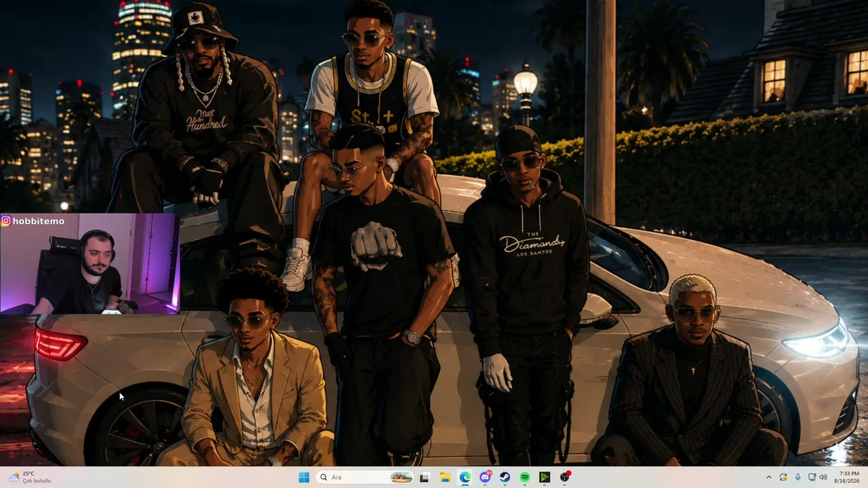Viewport: 868px width, 488px height.
Task: Open the 25°C weather widget
Action: 28,477
